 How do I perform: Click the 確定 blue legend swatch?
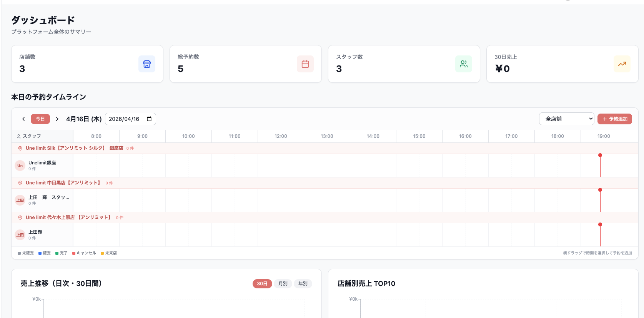pos(40,253)
